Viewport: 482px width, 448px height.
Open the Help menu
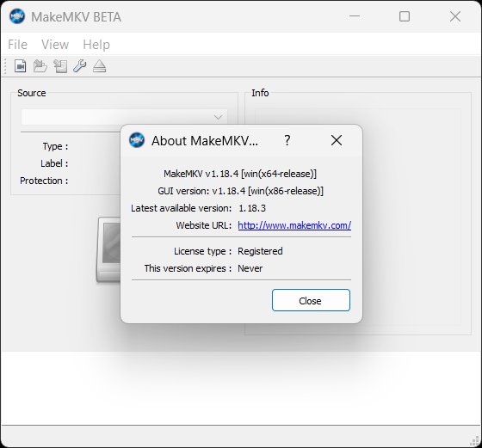pyautogui.click(x=96, y=45)
